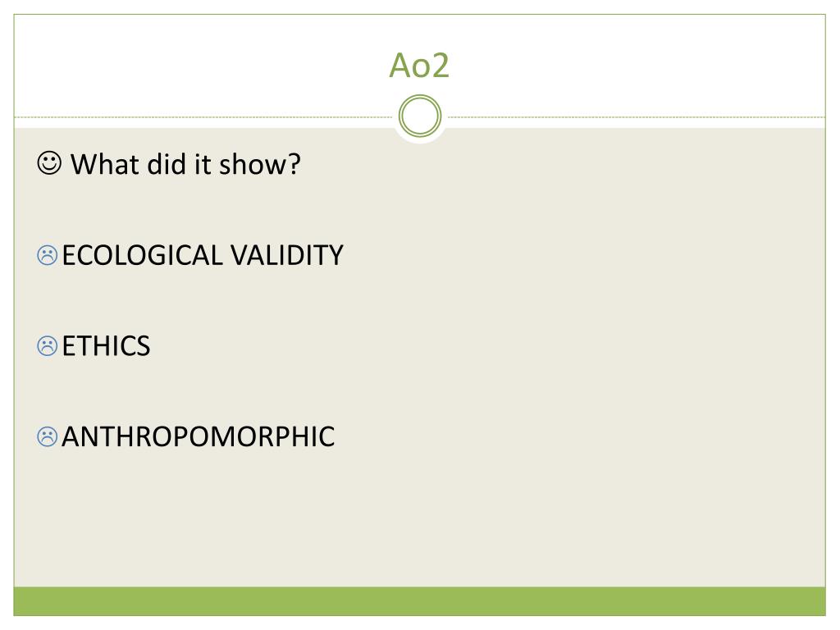Click the word 'What' after the smiley
The height and width of the screenshot is (630, 840).
[x=106, y=164]
